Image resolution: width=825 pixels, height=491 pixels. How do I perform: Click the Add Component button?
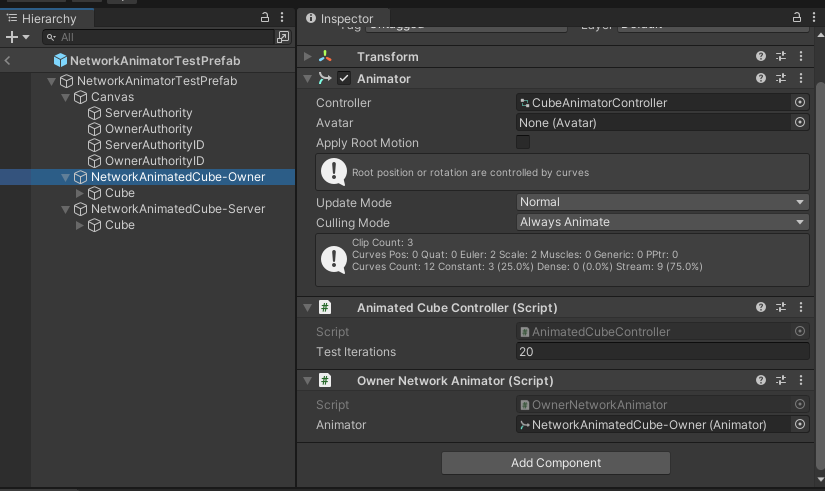(x=555, y=463)
